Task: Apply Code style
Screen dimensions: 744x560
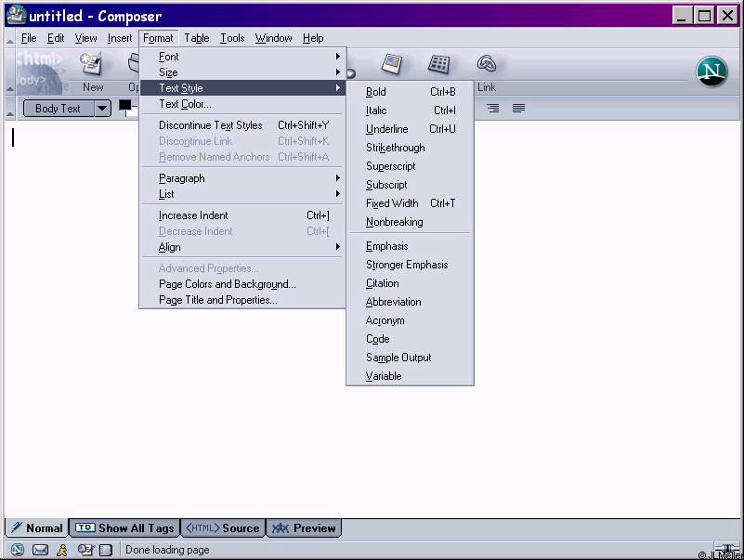Action: (x=410, y=339)
